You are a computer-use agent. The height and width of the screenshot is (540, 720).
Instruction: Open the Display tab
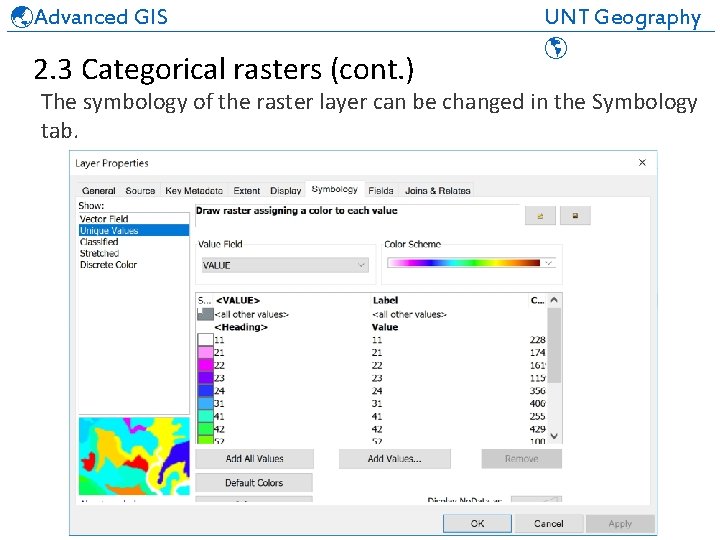286,191
